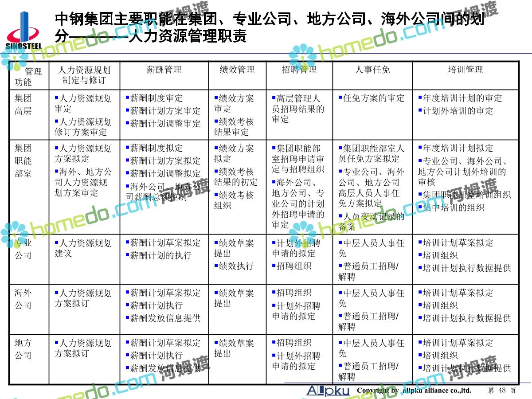Click the bullet "人力资源规划审定"
Viewport: 532px width, 399px height.
pos(83,103)
